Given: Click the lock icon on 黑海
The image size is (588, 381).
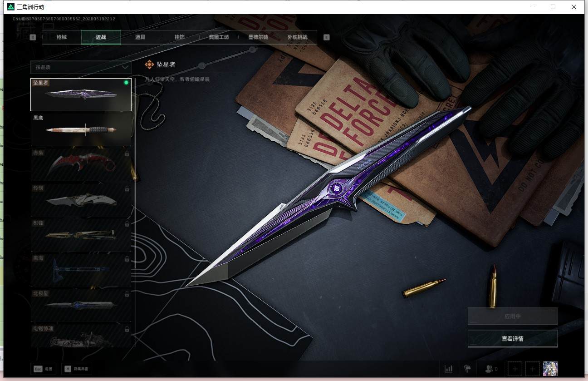Looking at the screenshot, I should tap(127, 259).
